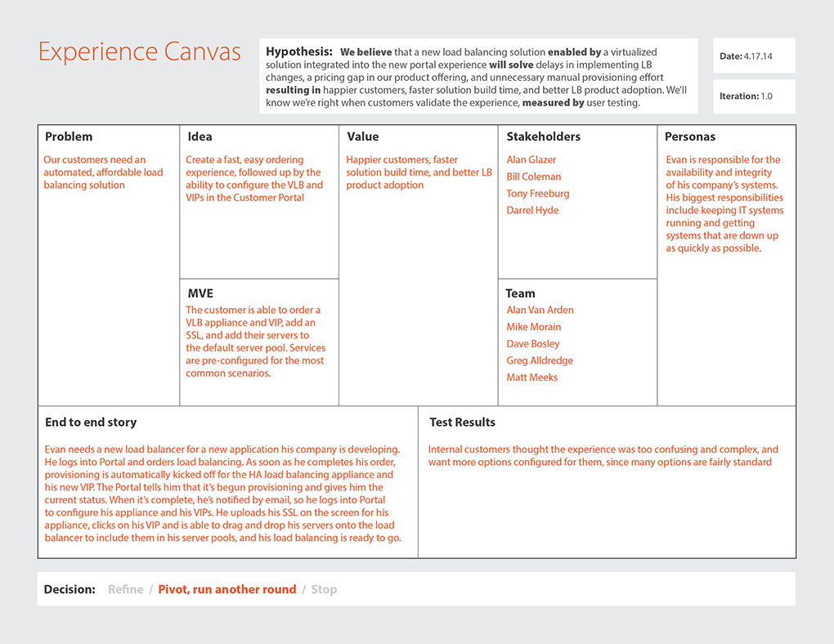Select the Stop decision option
Image resolution: width=834 pixels, height=644 pixels.
tap(324, 589)
